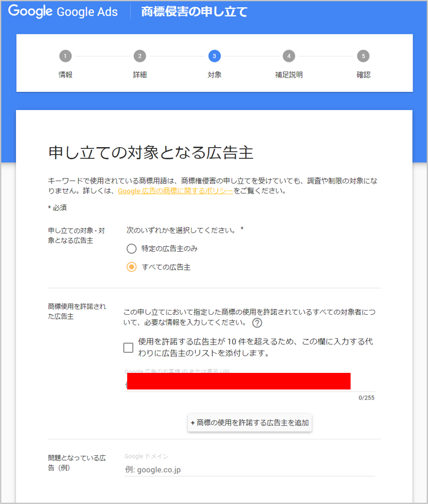Click the 0/255 character counter

pyautogui.click(x=366, y=398)
